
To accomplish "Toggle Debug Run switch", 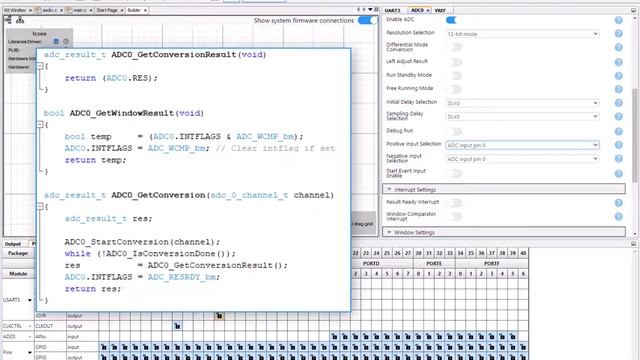I will [x=454, y=131].
